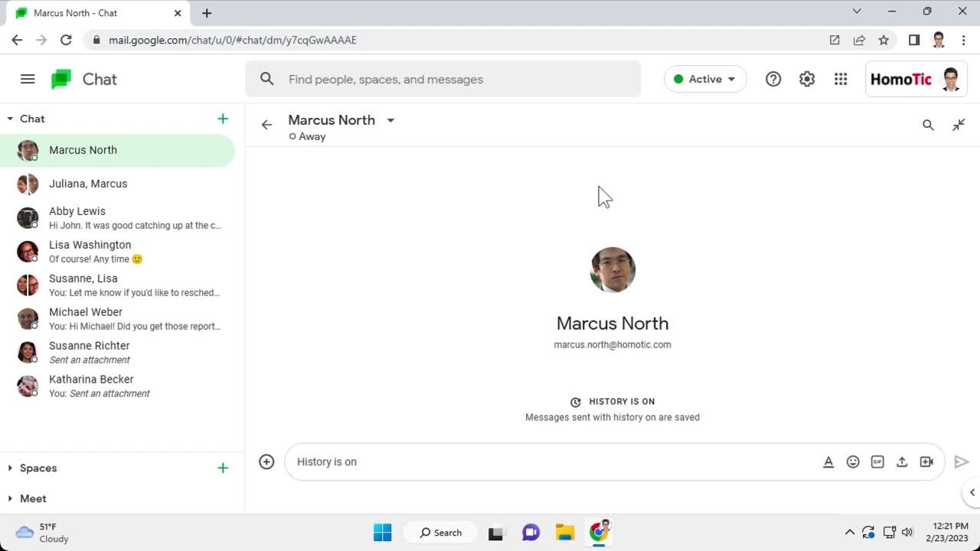Open File Explorer from the taskbar
The image size is (980, 551).
click(x=564, y=533)
